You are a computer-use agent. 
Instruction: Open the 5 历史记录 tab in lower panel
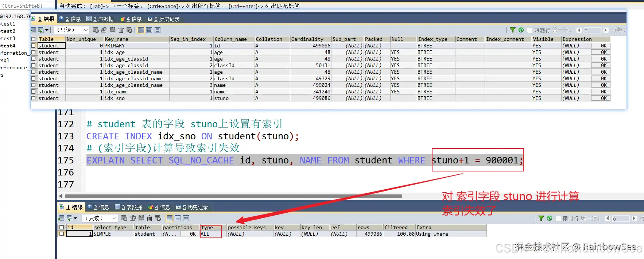point(192,207)
